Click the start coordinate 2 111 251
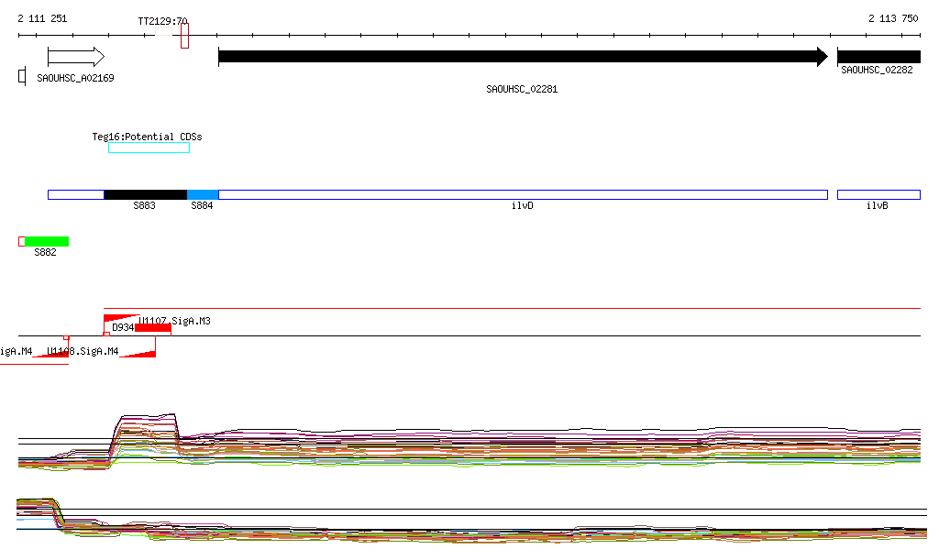Screen dimensions: 939x560 (x=42, y=18)
